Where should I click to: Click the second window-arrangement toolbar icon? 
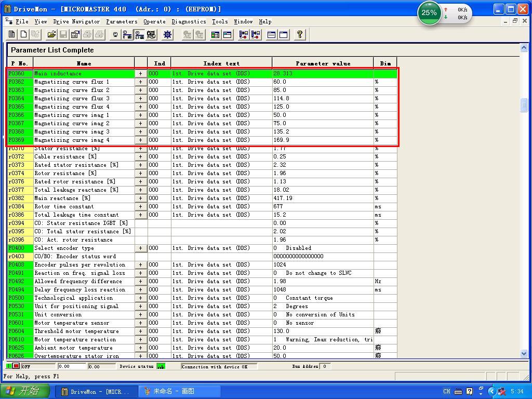click(284, 34)
